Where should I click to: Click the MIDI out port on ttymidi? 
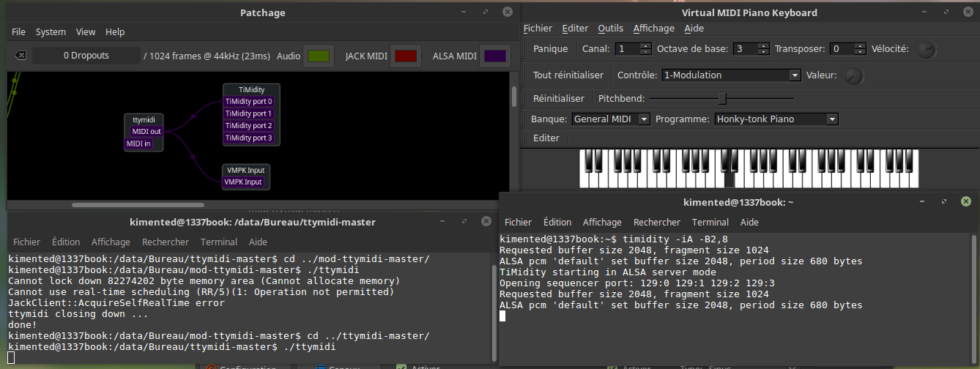pyautogui.click(x=146, y=132)
